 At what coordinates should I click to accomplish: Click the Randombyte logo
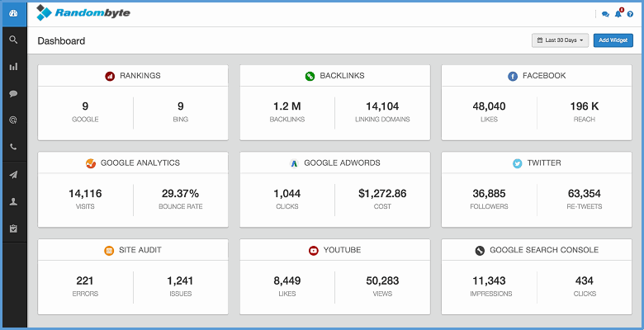(83, 12)
